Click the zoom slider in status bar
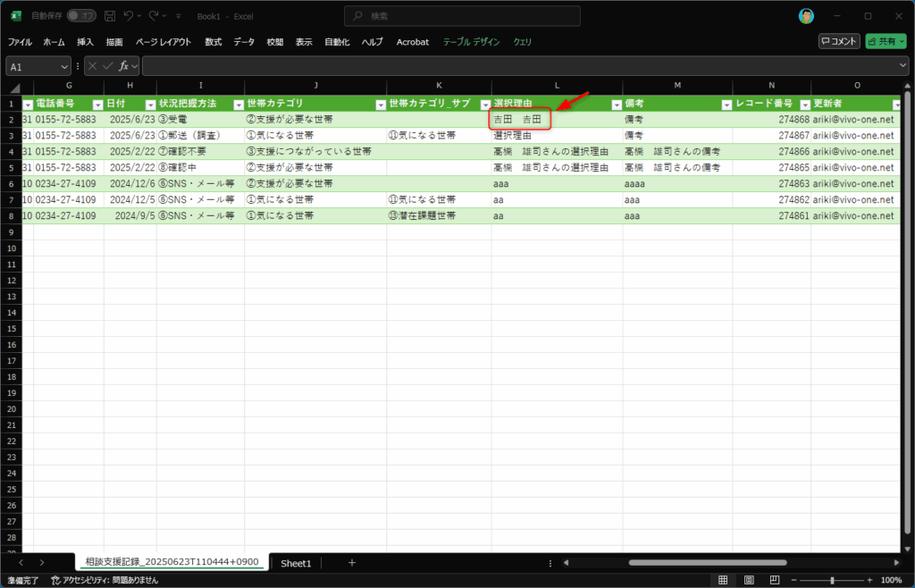The image size is (915, 588). pos(832,580)
